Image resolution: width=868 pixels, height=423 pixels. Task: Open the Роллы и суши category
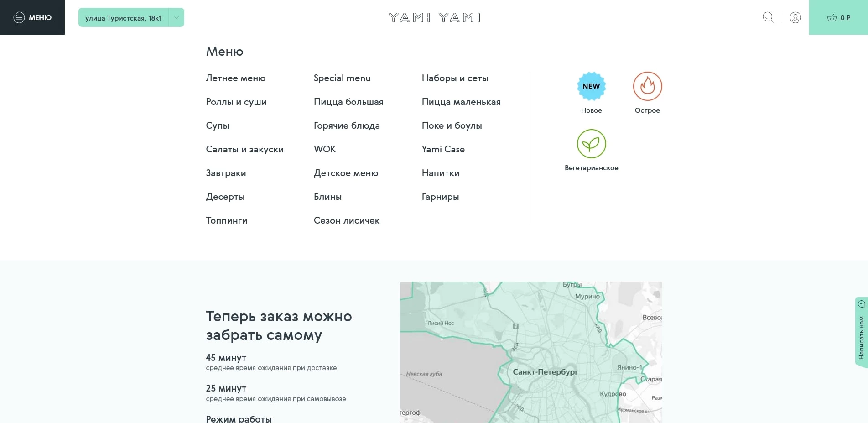pos(236,102)
